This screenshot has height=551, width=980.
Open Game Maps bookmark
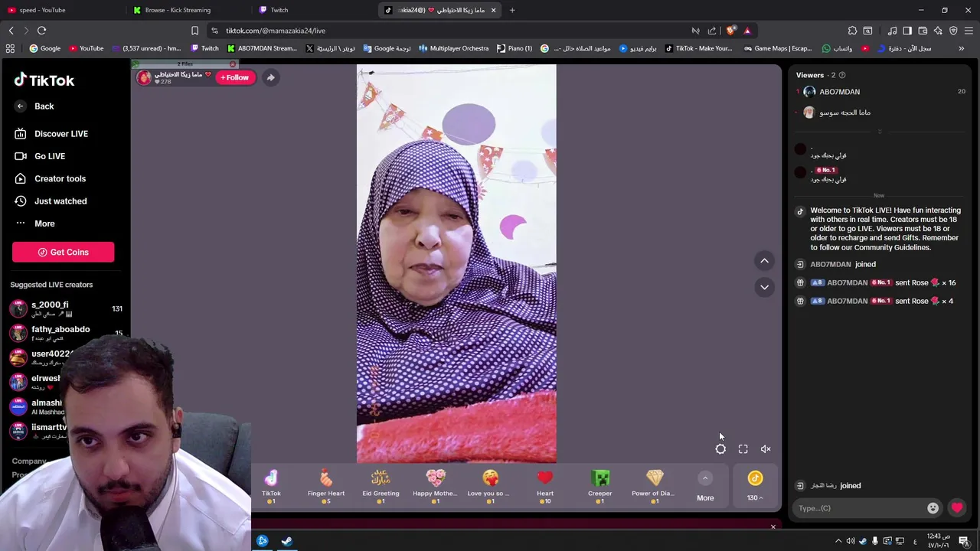coord(777,48)
